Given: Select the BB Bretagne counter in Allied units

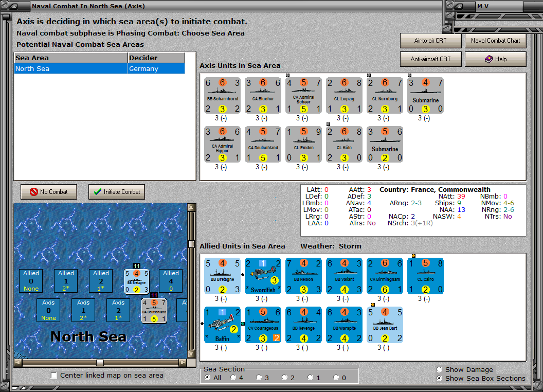Looking at the screenshot, I should coord(222,276).
